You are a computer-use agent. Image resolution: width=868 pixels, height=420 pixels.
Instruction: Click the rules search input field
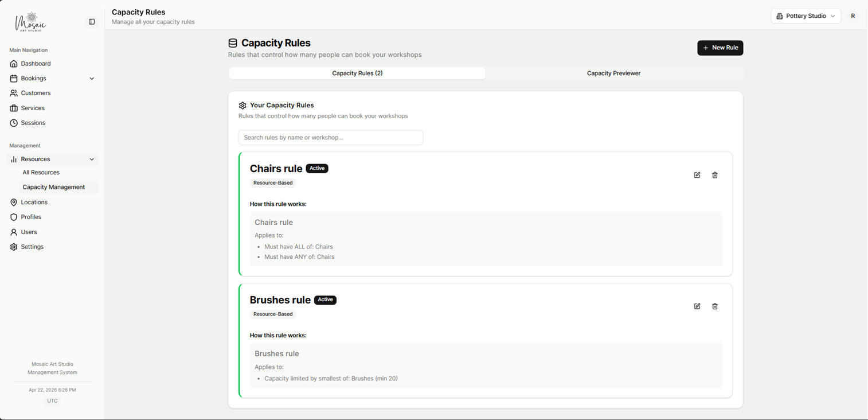pyautogui.click(x=330, y=137)
